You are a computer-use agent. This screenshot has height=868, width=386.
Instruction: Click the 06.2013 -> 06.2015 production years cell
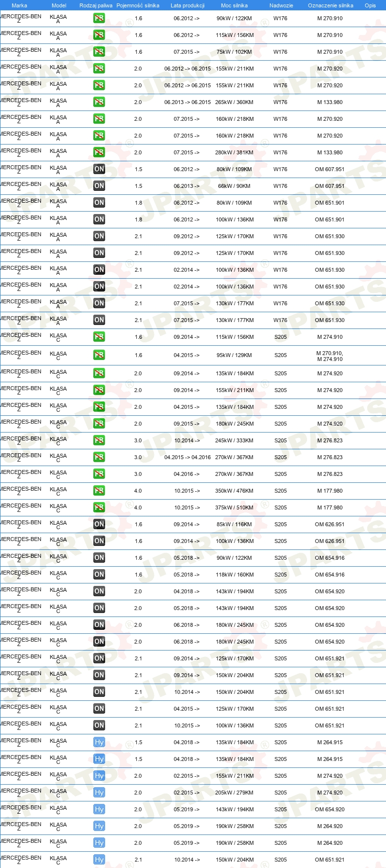(x=188, y=102)
